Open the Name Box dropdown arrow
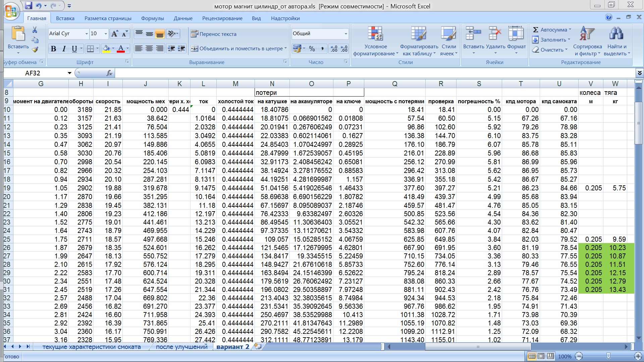The width and height of the screenshot is (644, 362). pos(69,73)
